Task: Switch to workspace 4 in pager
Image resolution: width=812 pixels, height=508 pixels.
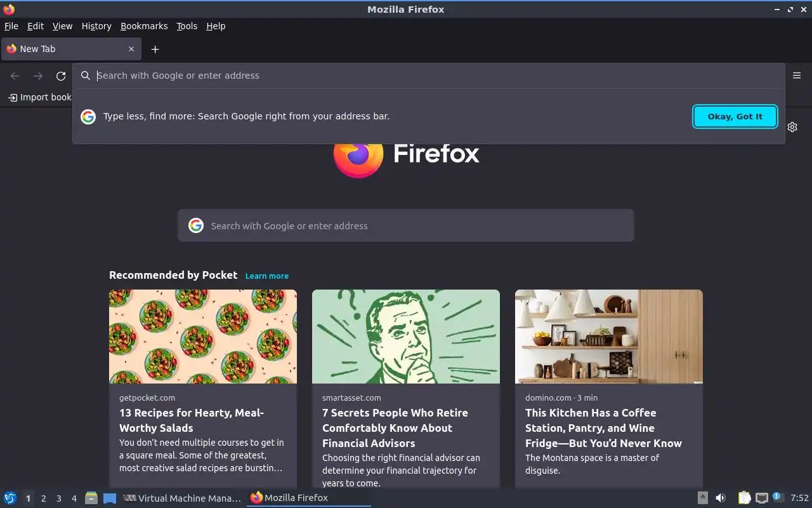Action: click(x=74, y=498)
